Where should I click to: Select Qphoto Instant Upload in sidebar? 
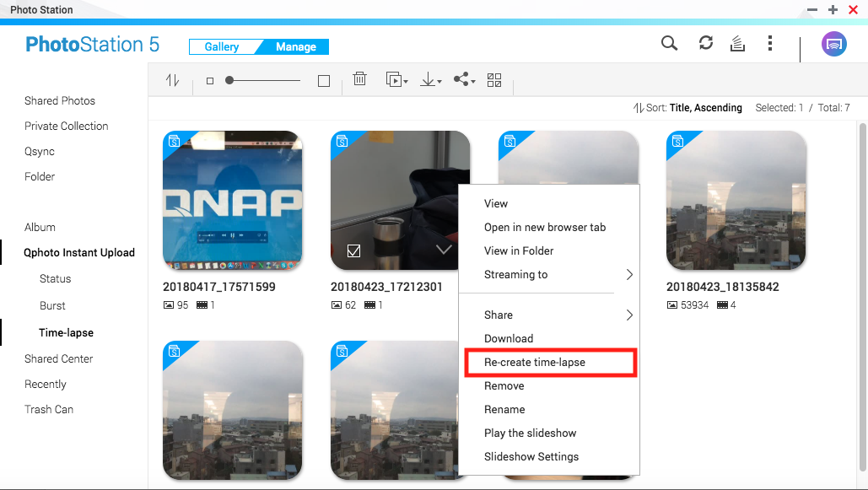79,253
